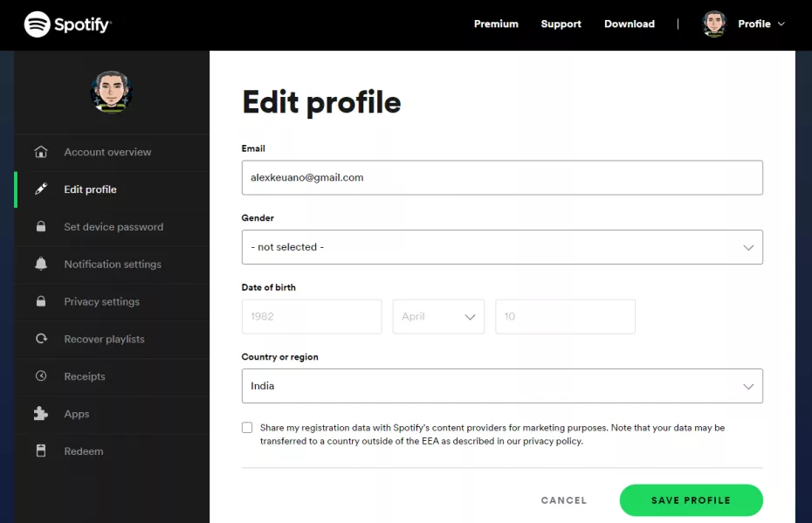Click the Redeem card icon
The width and height of the screenshot is (812, 523).
pyautogui.click(x=41, y=451)
